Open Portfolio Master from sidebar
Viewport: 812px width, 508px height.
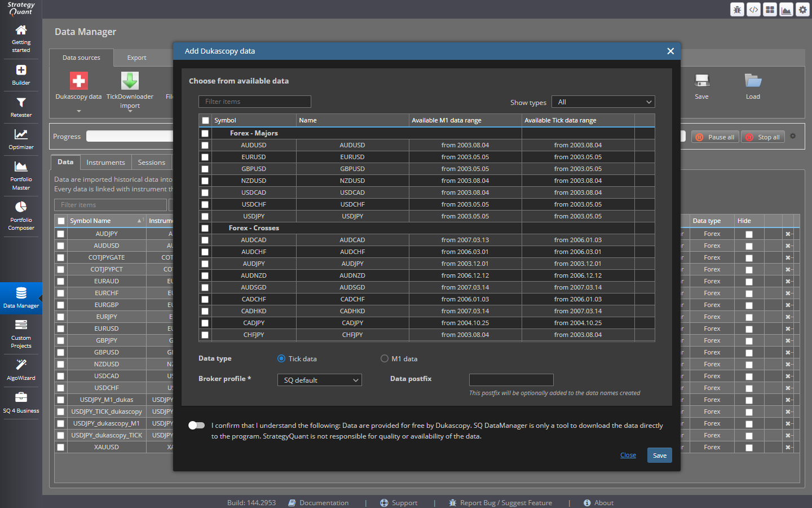coord(21,175)
